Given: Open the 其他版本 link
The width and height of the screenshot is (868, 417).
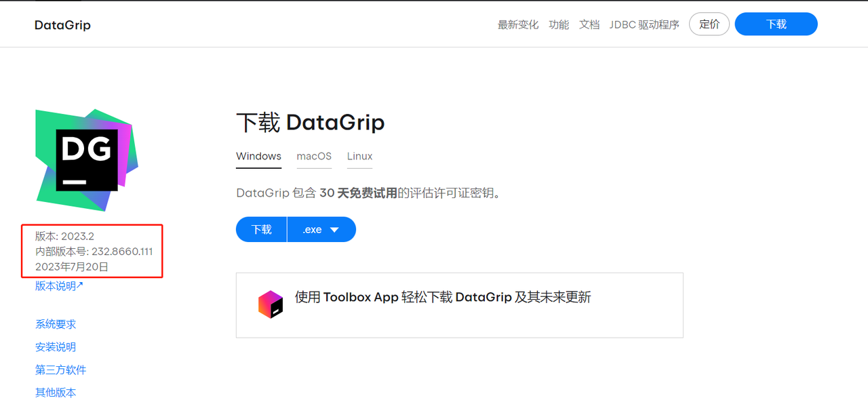Looking at the screenshot, I should [x=56, y=393].
